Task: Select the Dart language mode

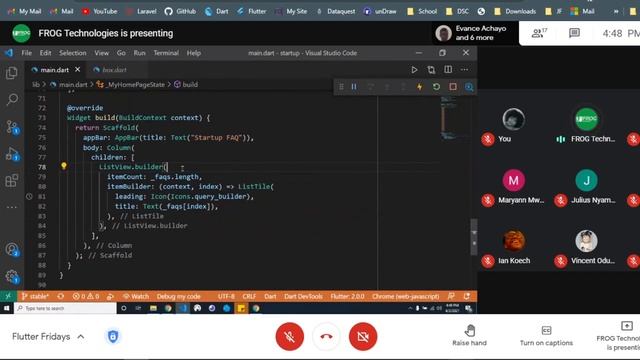Action: coord(270,296)
